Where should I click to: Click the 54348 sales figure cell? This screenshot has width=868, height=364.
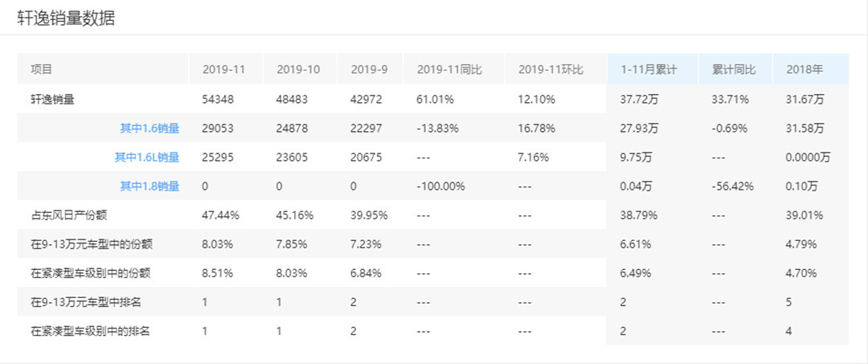tap(219, 99)
